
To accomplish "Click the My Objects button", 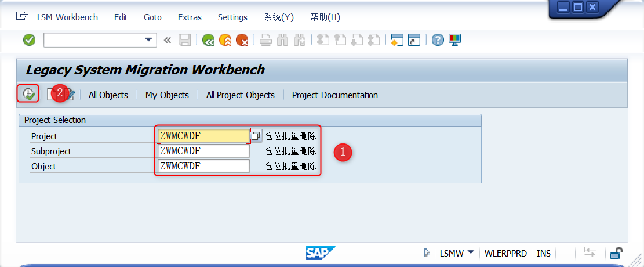I will 167,95.
